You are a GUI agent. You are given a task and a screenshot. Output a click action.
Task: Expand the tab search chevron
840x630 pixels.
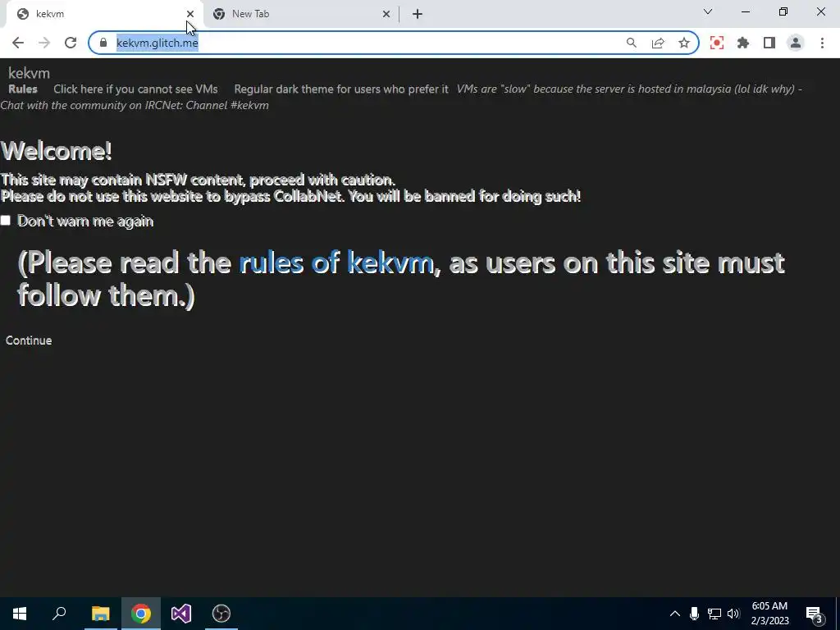pos(708,11)
